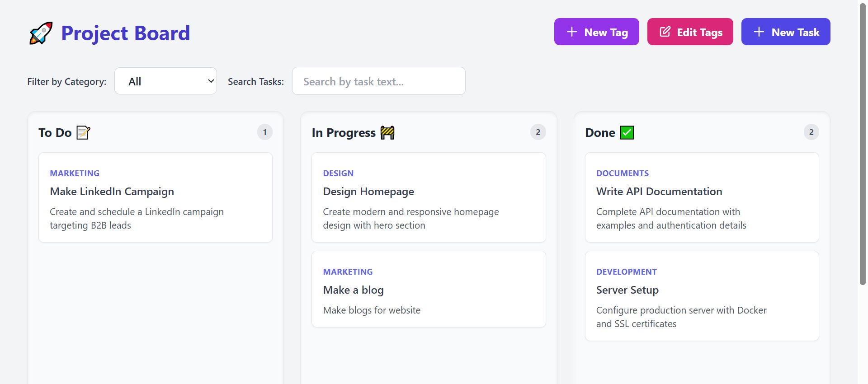Select the Write API Documentation card
This screenshot has height=384, width=868.
tap(702, 197)
